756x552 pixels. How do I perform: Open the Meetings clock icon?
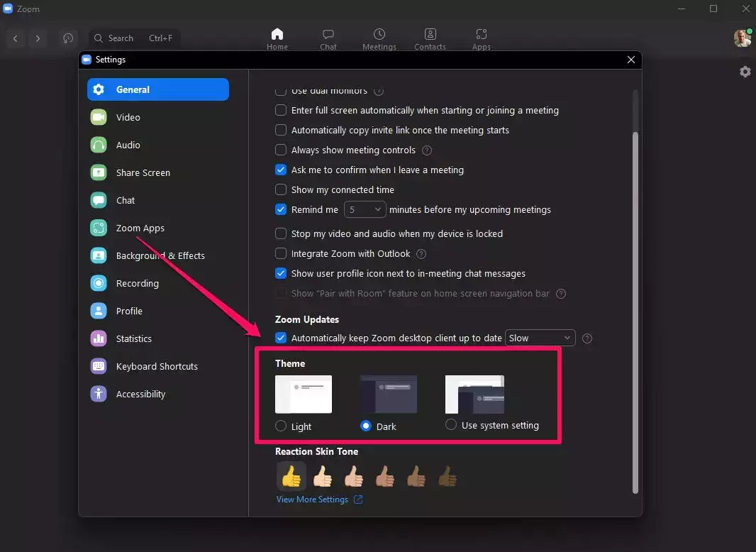click(x=379, y=34)
